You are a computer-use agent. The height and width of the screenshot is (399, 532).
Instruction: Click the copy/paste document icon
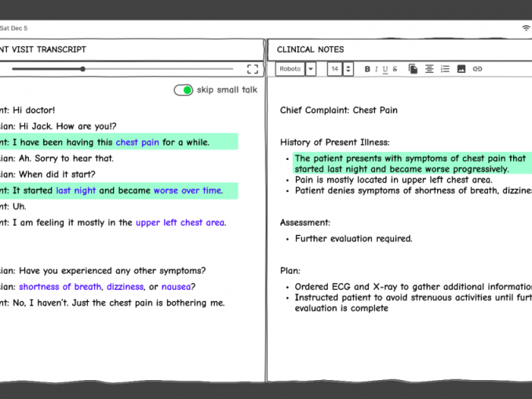tap(413, 69)
